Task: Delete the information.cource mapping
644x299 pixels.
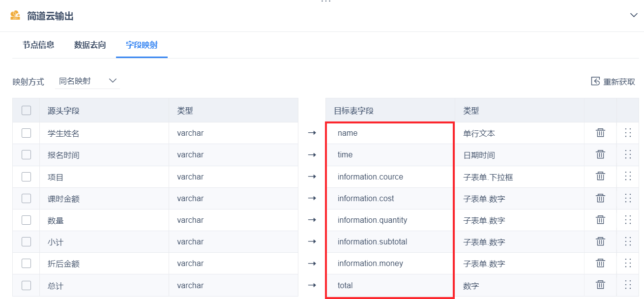Action: 600,176
